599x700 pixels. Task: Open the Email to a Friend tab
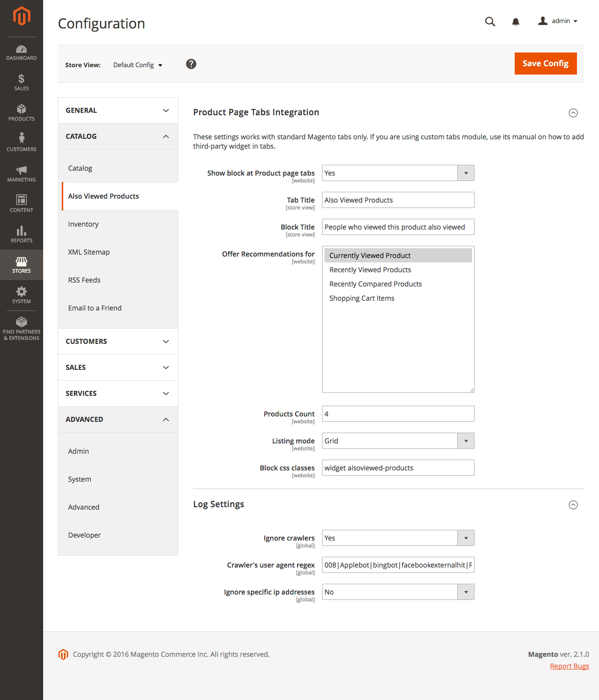[x=118, y=308]
